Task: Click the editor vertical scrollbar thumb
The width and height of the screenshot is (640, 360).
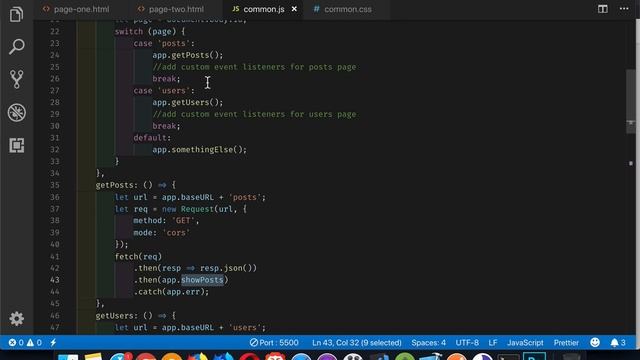Action: click(631, 101)
